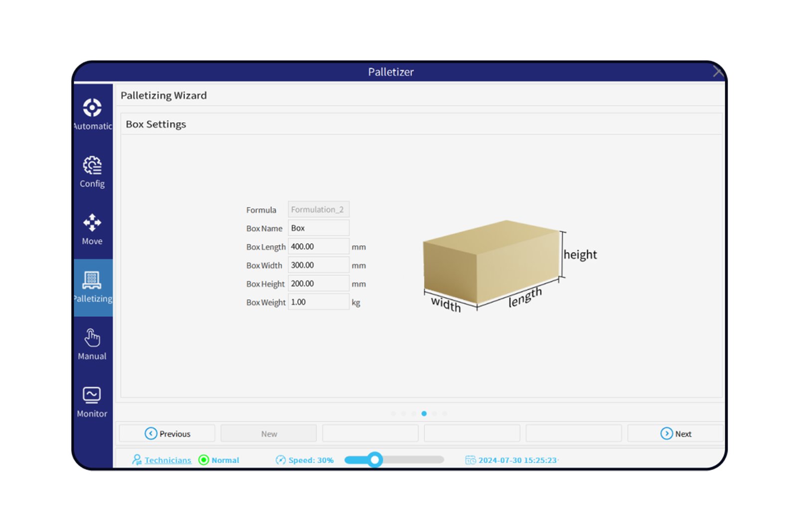Edit the Box Length value field
Screen dimensions: 798x532
[318, 247]
